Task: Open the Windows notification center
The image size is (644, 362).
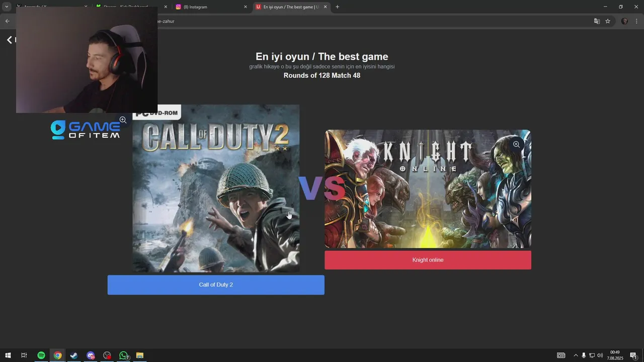Action: pos(633,355)
